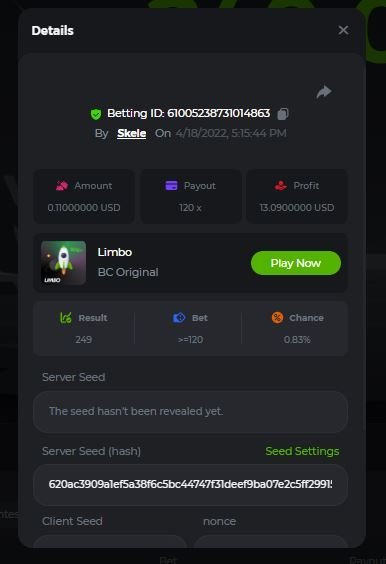
Task: Open the Seed Settings link
Action: tap(302, 451)
